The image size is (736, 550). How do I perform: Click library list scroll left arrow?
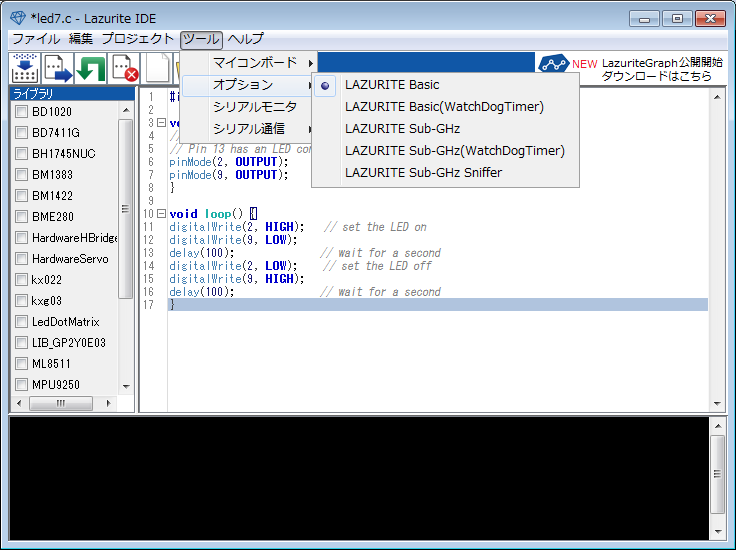click(x=19, y=403)
